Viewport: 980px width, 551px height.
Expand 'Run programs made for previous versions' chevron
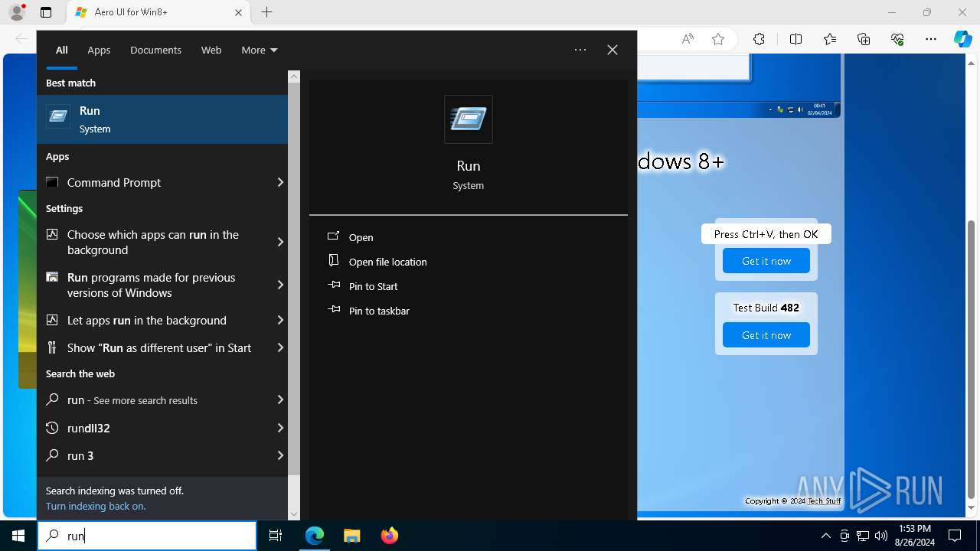280,285
